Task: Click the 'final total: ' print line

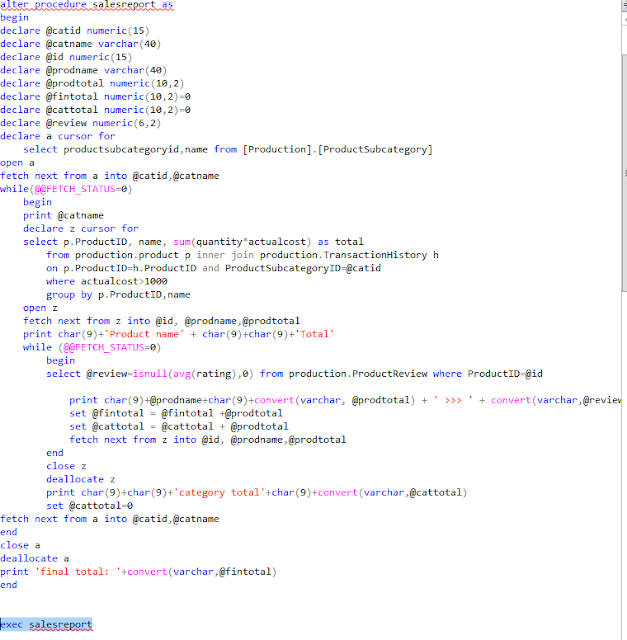Action: (x=138, y=572)
